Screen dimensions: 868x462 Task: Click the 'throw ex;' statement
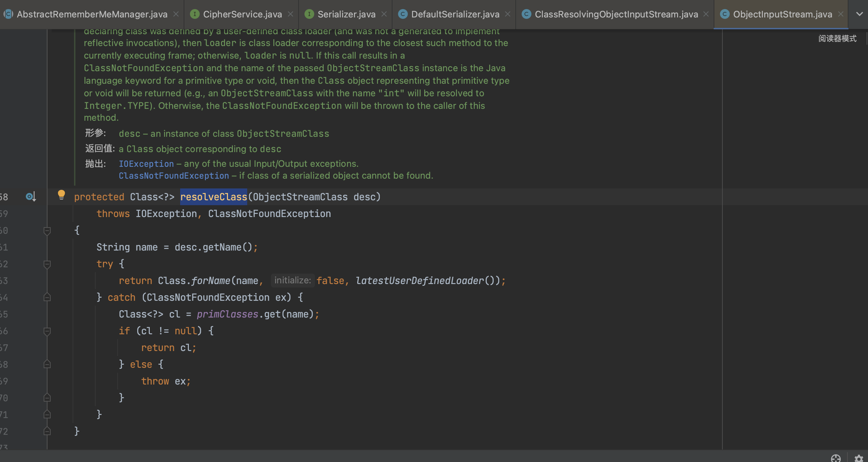coord(166,381)
